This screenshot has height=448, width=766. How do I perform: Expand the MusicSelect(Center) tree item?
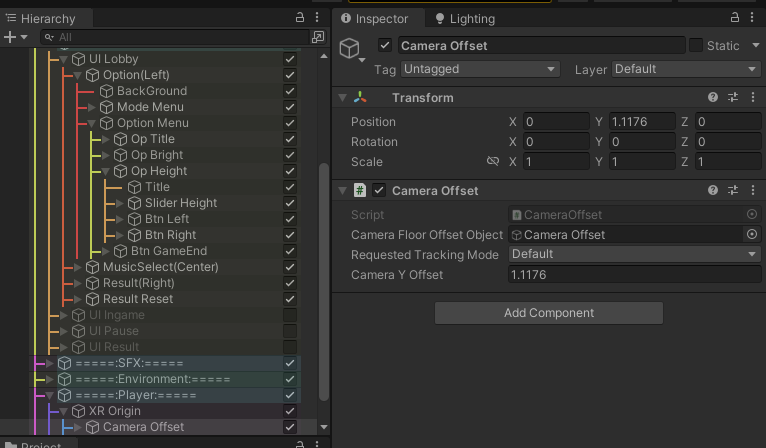(78, 267)
